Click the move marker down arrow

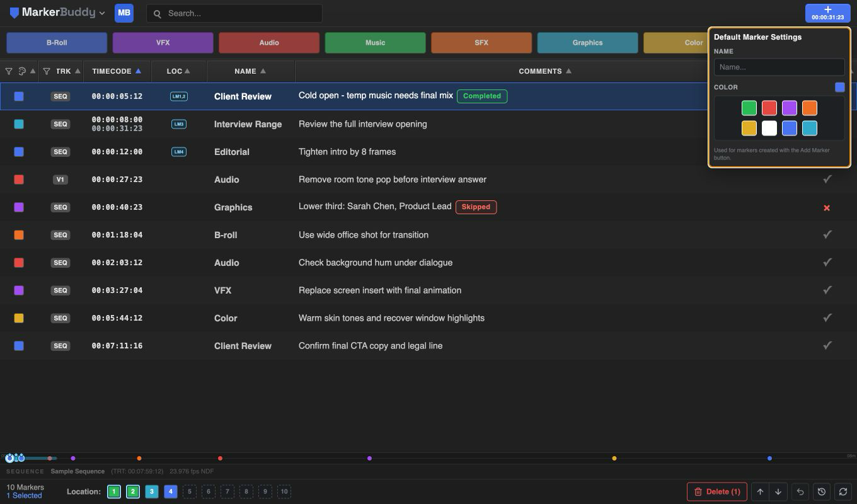click(x=778, y=492)
